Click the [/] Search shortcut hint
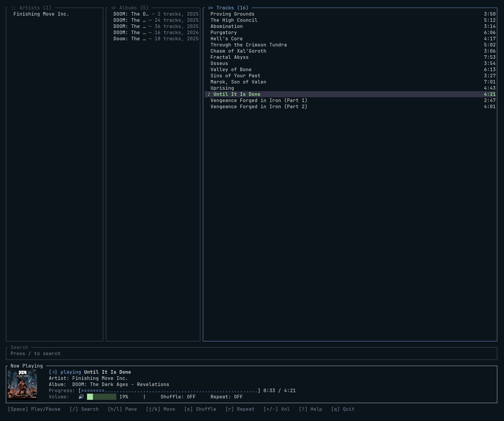 point(84,409)
